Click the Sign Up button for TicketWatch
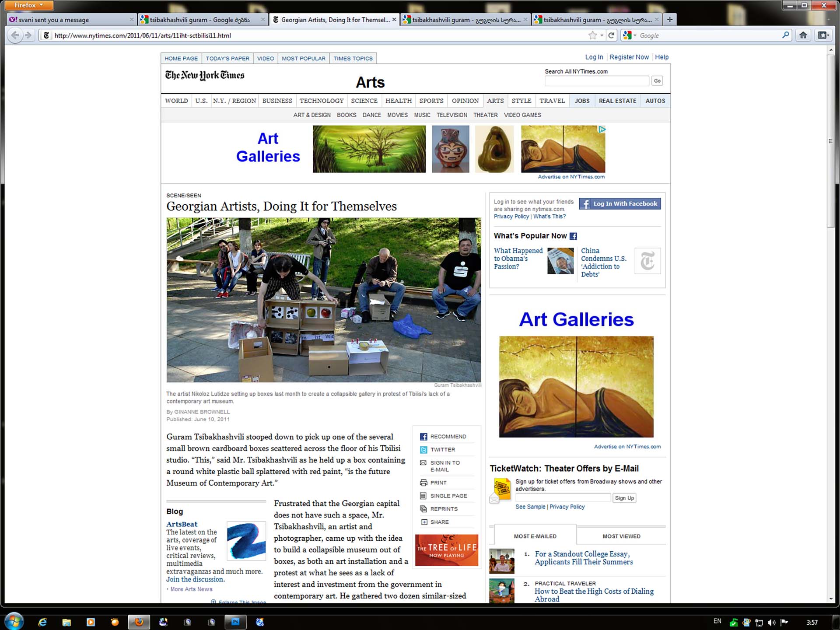The image size is (840, 630). 624,498
